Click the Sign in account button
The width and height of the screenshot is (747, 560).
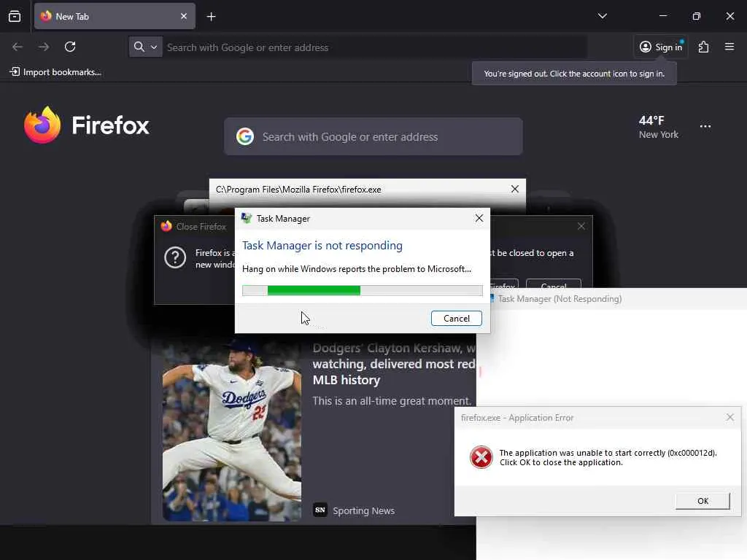661,47
